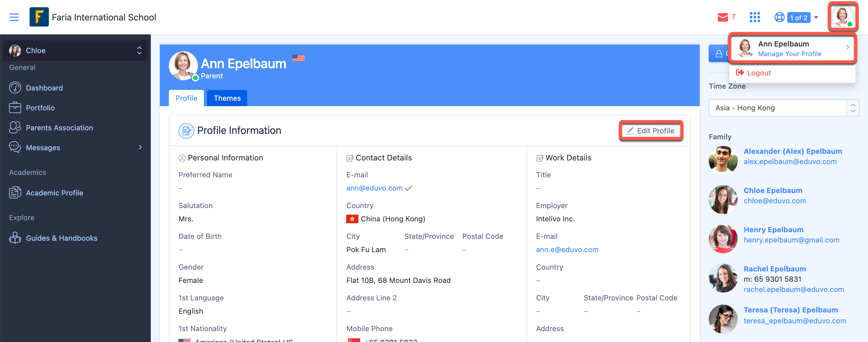Viewport: 868px width, 342px height.
Task: Click the Faria school logo
Action: coord(39,17)
